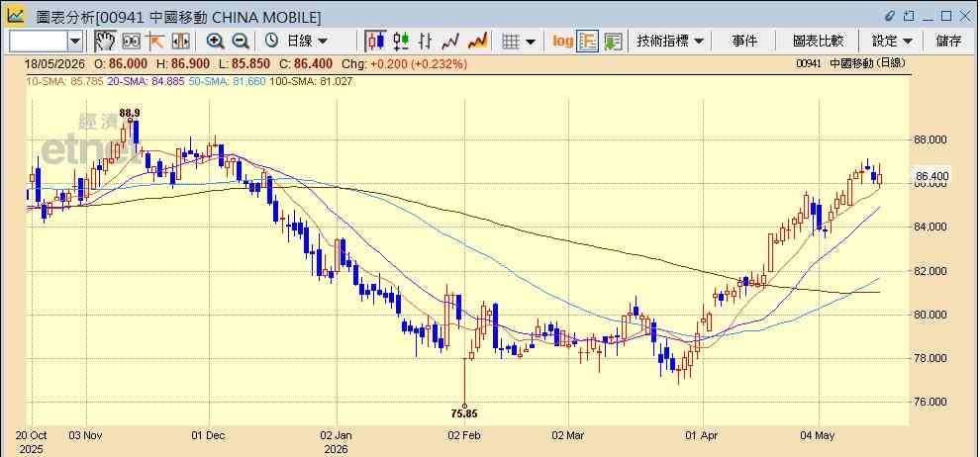Click the 80.000 price axis label
Image resolution: width=980 pixels, height=457 pixels.
(931, 315)
